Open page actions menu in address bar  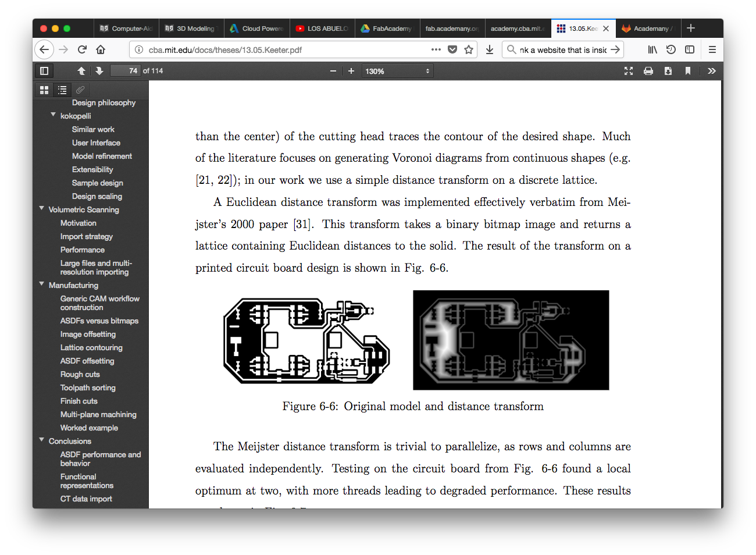point(436,49)
